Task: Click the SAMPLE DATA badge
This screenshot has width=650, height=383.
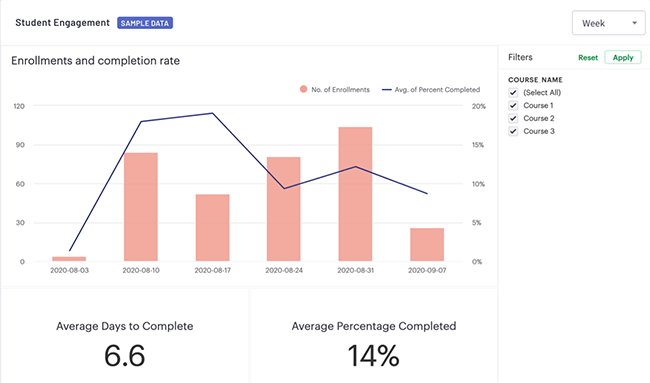Action: click(145, 23)
